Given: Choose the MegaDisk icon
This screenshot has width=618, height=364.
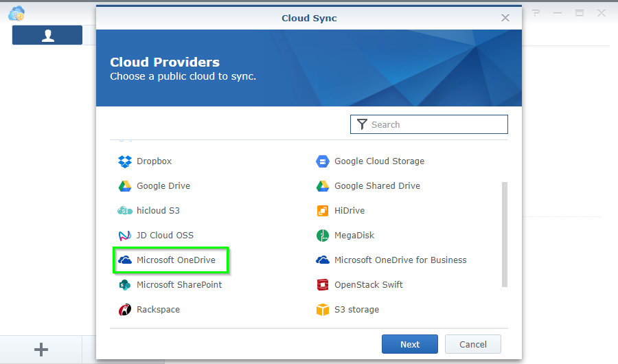Looking at the screenshot, I should tap(323, 236).
